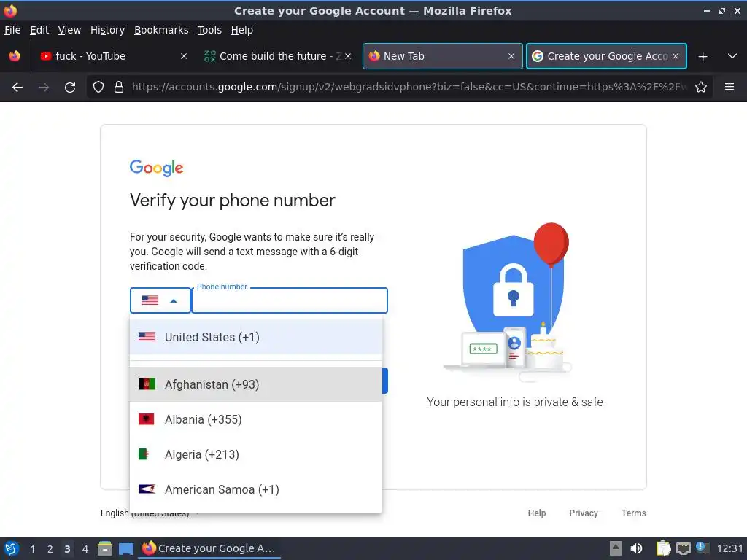
Task: Open the View menu
Action: pos(69,30)
